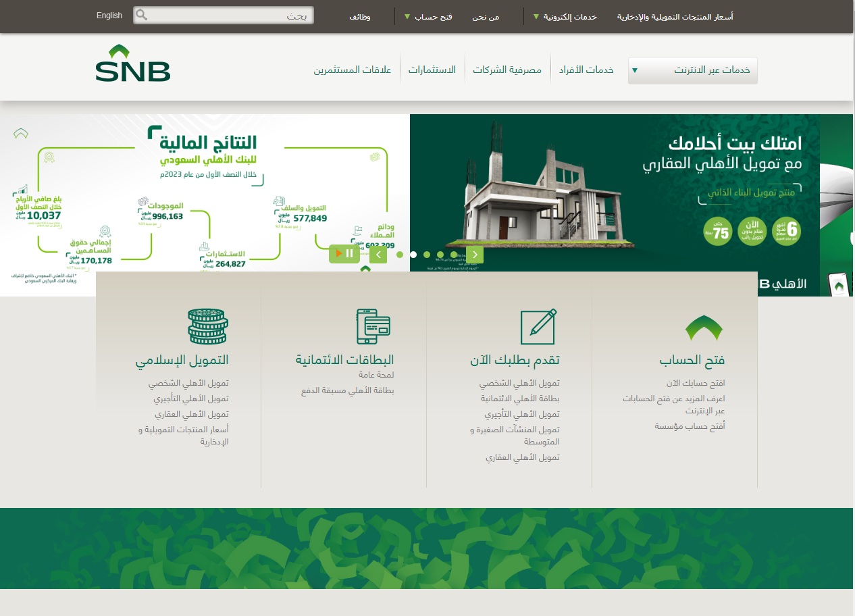The height and width of the screenshot is (616, 855).
Task: Click تمويل الأهلي التأجيري under تقدم بطلبك الآن
Action: (x=522, y=414)
